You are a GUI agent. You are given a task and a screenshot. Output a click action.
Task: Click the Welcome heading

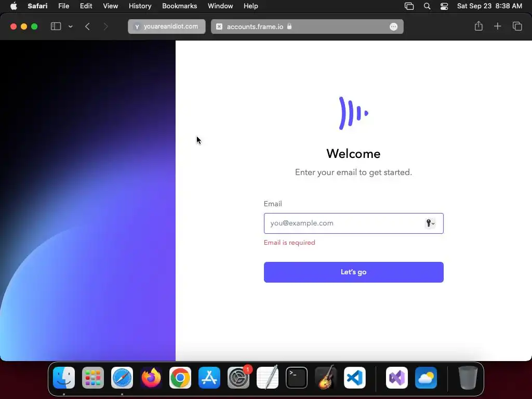point(353,154)
